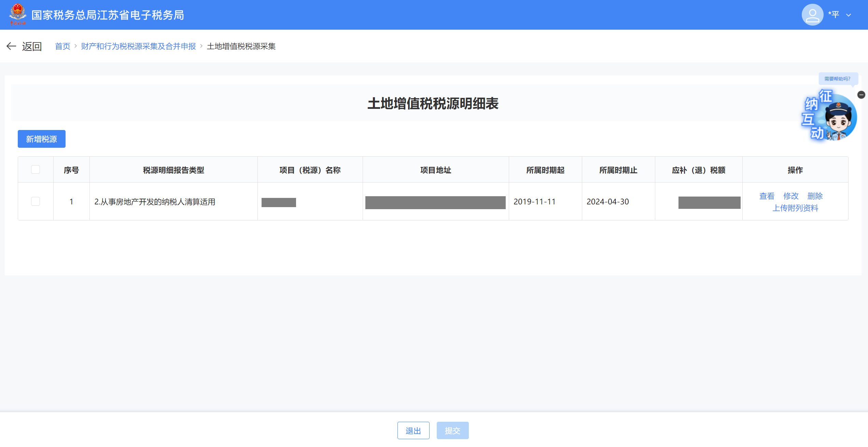Click the 返回 text
Viewport: 868px width, 447px height.
click(x=32, y=46)
